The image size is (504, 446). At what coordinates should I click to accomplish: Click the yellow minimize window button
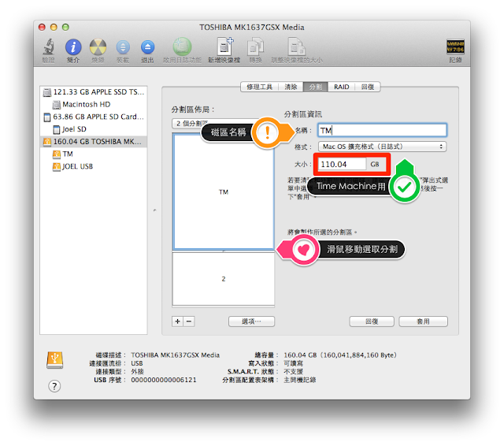pos(54,27)
